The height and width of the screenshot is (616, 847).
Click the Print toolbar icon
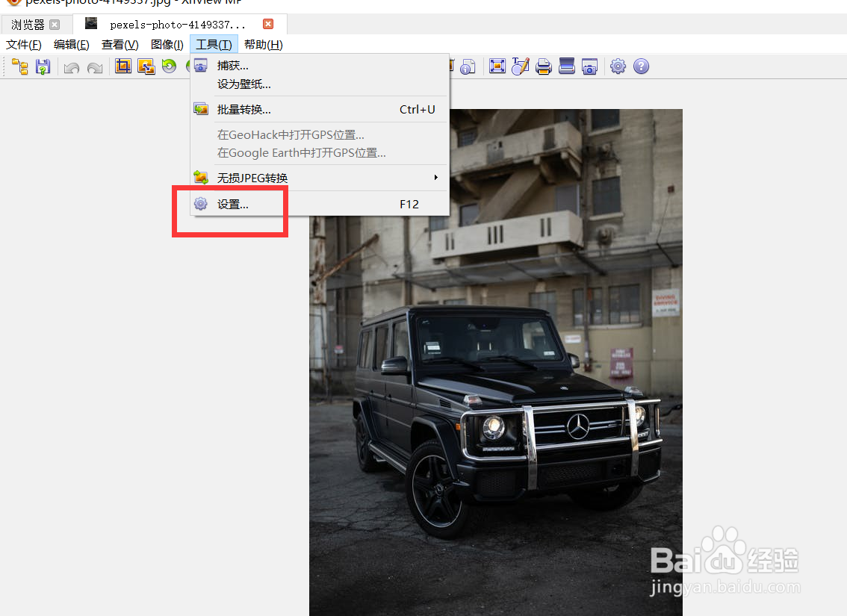(x=544, y=66)
